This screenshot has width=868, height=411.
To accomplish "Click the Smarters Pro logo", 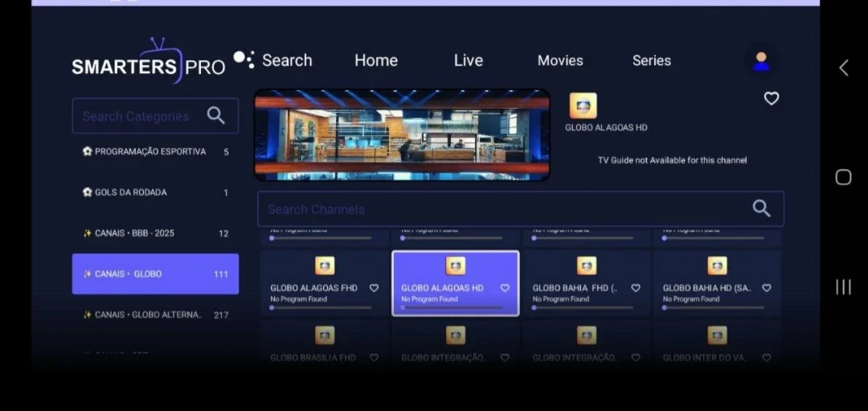I will (x=149, y=62).
